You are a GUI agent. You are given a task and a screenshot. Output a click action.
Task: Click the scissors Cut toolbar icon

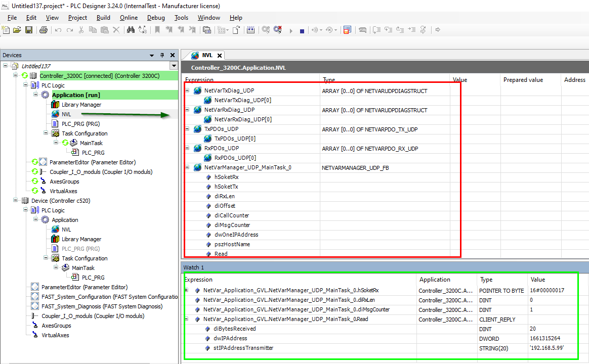(x=81, y=30)
